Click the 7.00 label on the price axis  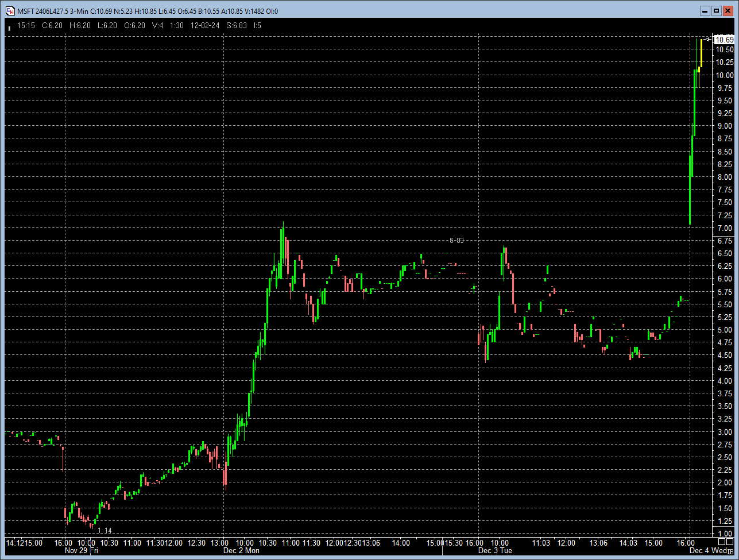click(x=725, y=228)
